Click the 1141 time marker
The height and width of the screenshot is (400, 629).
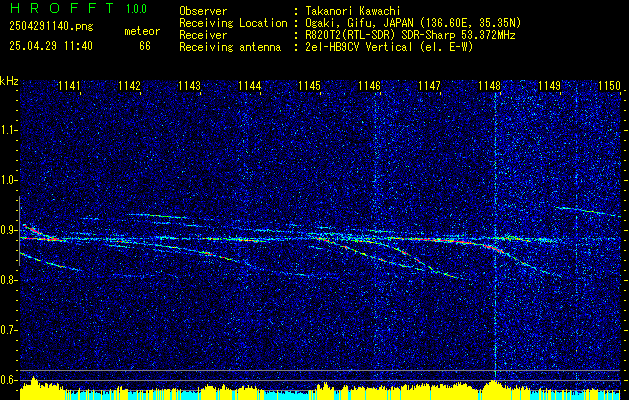coord(69,85)
